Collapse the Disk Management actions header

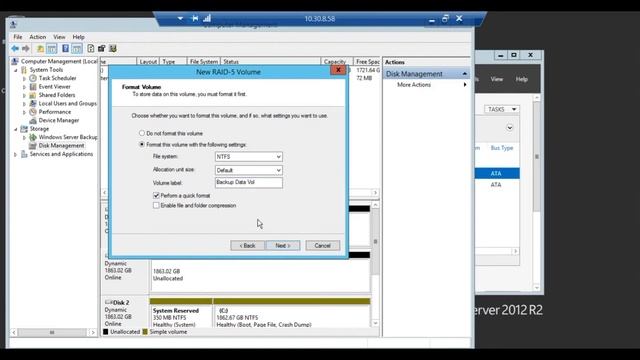[464, 74]
